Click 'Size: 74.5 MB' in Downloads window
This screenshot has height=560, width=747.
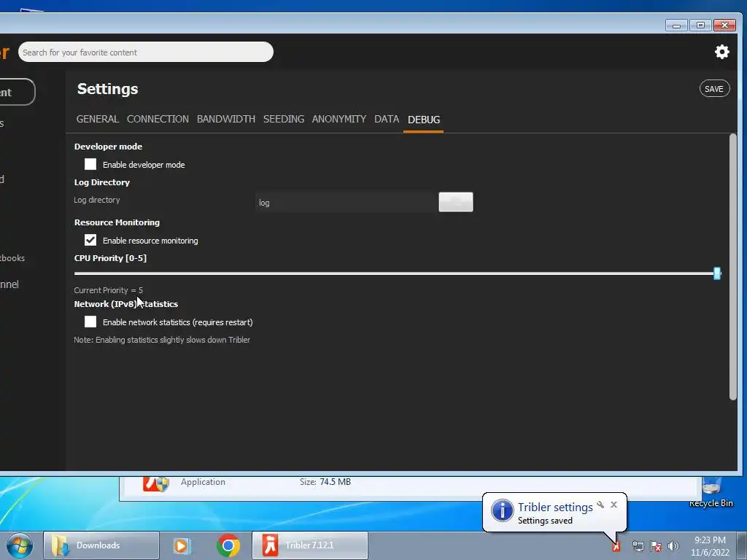pyautogui.click(x=325, y=482)
